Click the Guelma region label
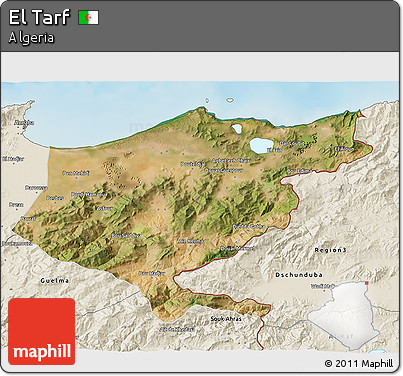 [55, 281]
